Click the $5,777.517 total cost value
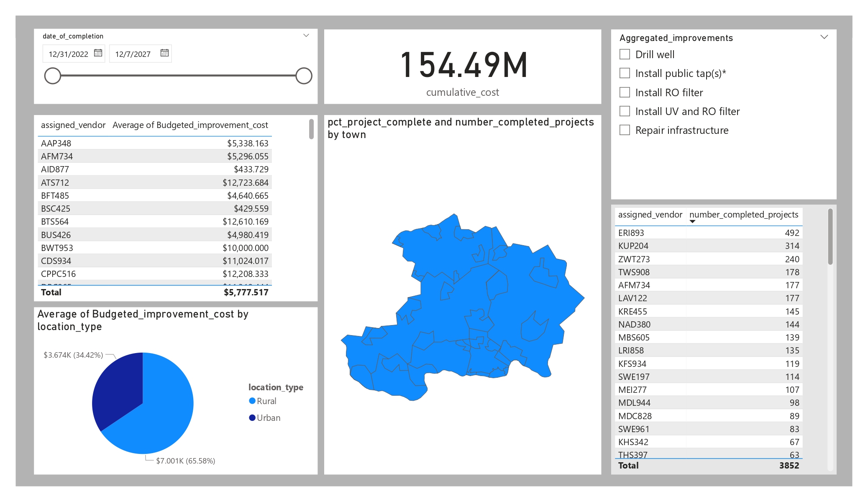This screenshot has width=868, height=502. (x=246, y=292)
